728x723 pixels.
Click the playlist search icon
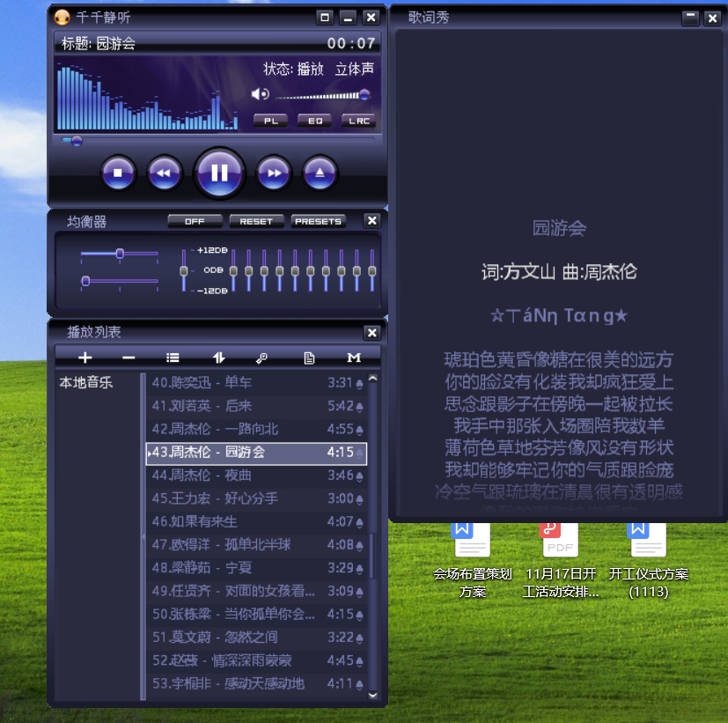click(x=261, y=358)
